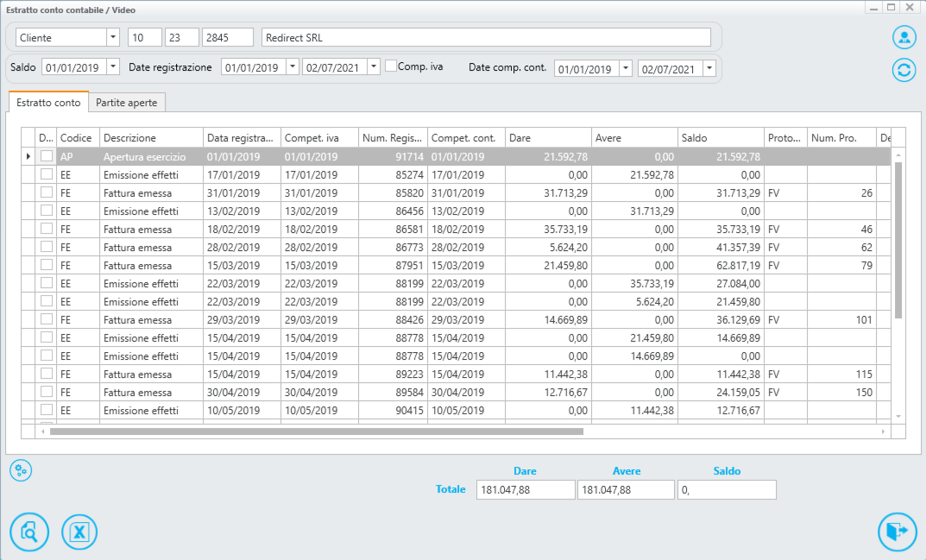The height and width of the screenshot is (560, 926).
Task: Sort by the Num. Regis... column header
Action: (393, 138)
